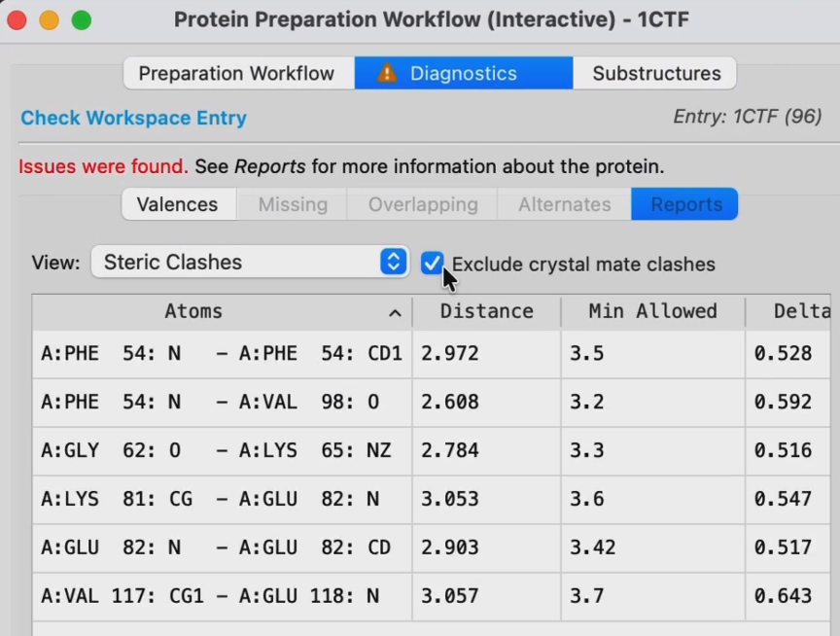
Task: Sort by the Distance column header
Action: 486,311
